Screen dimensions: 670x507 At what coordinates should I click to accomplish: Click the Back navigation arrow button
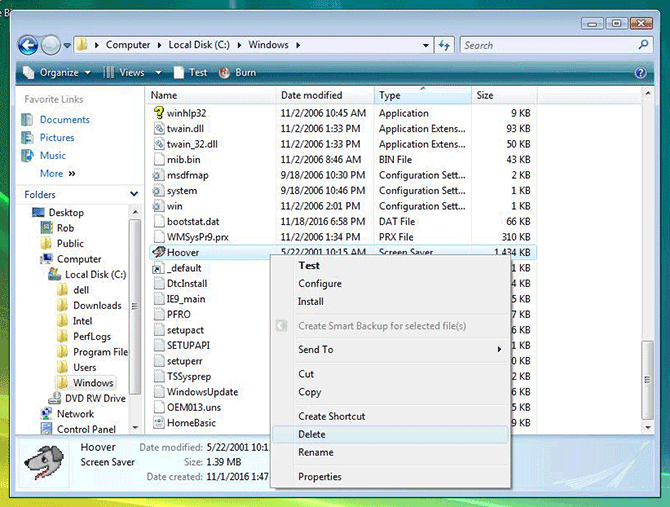pyautogui.click(x=28, y=45)
